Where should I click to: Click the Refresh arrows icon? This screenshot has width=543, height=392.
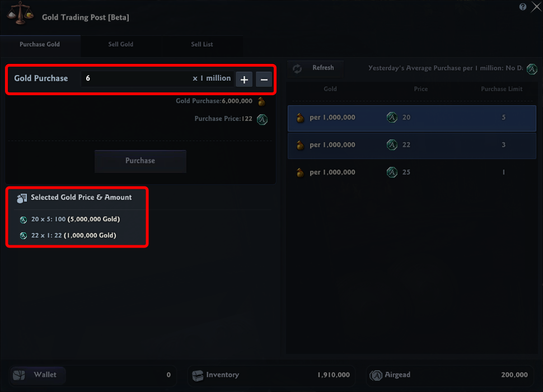tap(297, 68)
